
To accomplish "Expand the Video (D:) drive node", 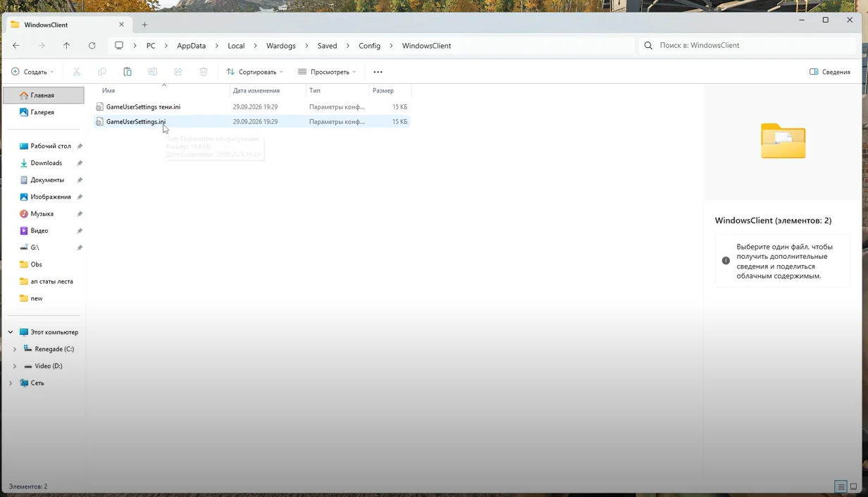I will tap(15, 366).
